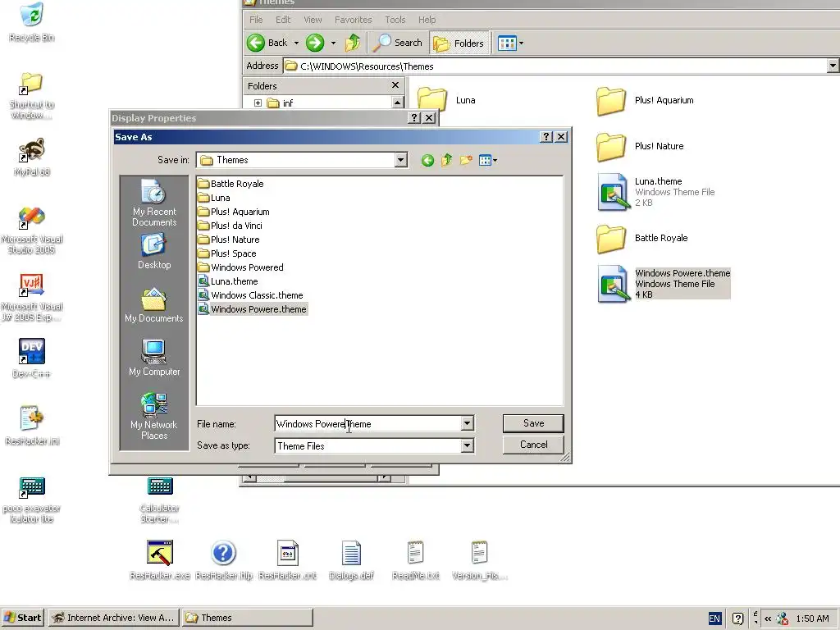The height and width of the screenshot is (630, 840).
Task: Close the Folders pane with its X
Action: (x=395, y=85)
